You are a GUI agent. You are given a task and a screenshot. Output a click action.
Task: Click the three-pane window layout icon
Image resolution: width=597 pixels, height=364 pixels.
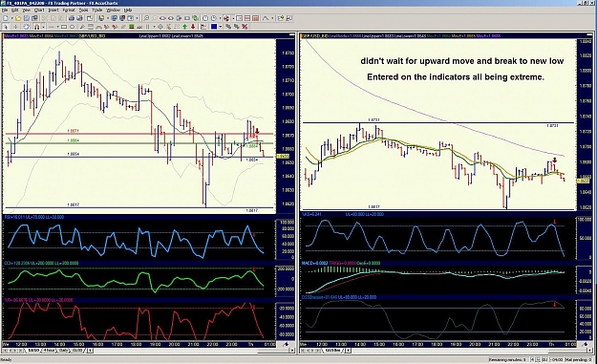pyautogui.click(x=255, y=18)
